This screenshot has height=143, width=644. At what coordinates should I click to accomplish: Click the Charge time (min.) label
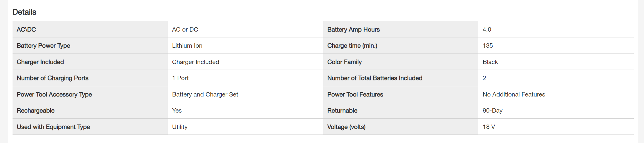click(352, 46)
